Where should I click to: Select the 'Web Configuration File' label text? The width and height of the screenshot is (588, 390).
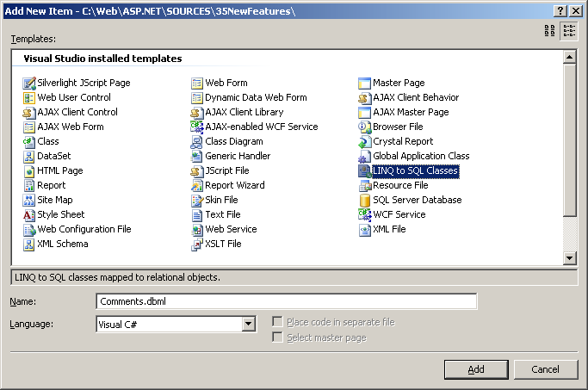click(84, 229)
